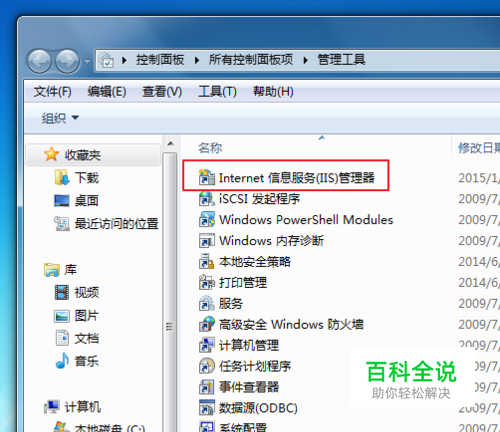This screenshot has height=432, width=500.
Task: Select the iSCSI 发起程序 icon
Action: coord(207,199)
